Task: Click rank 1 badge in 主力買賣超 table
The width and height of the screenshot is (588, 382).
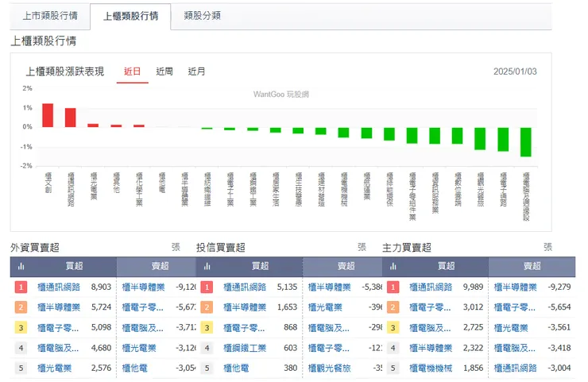Action: (393, 287)
